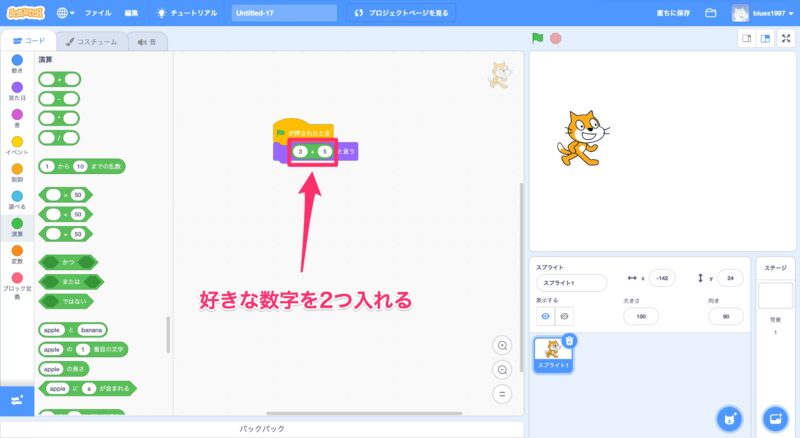Screen dimensions: 800x438
Task: Click the green flag to run
Action: click(538, 39)
